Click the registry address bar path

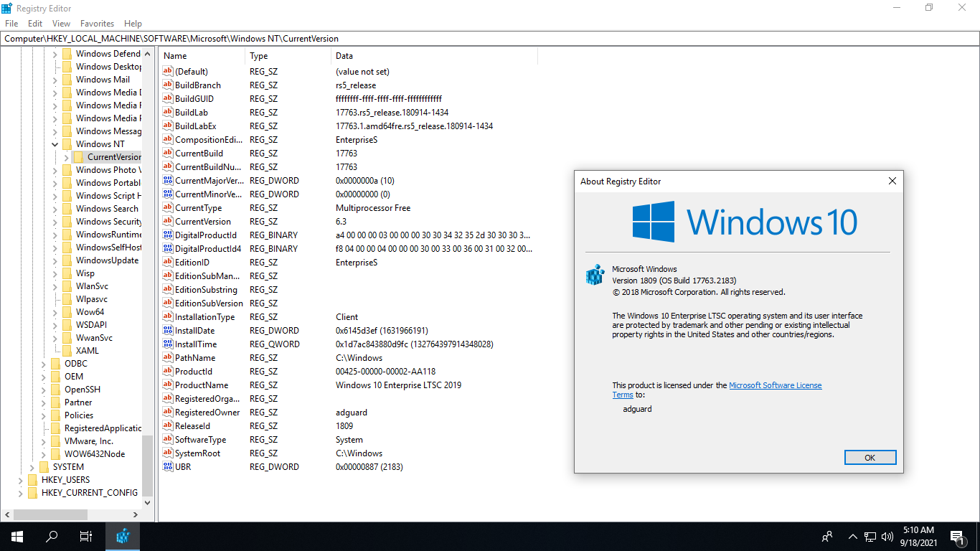(x=489, y=39)
